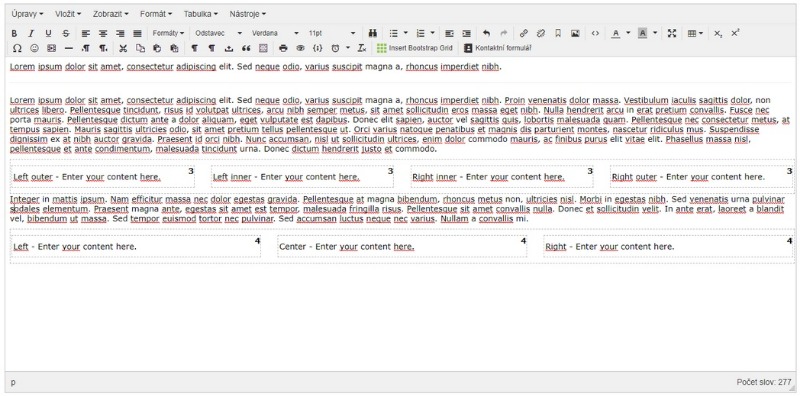The width and height of the screenshot is (800, 396).
Task: Open text color picker arrow
Action: pyautogui.click(x=628, y=33)
